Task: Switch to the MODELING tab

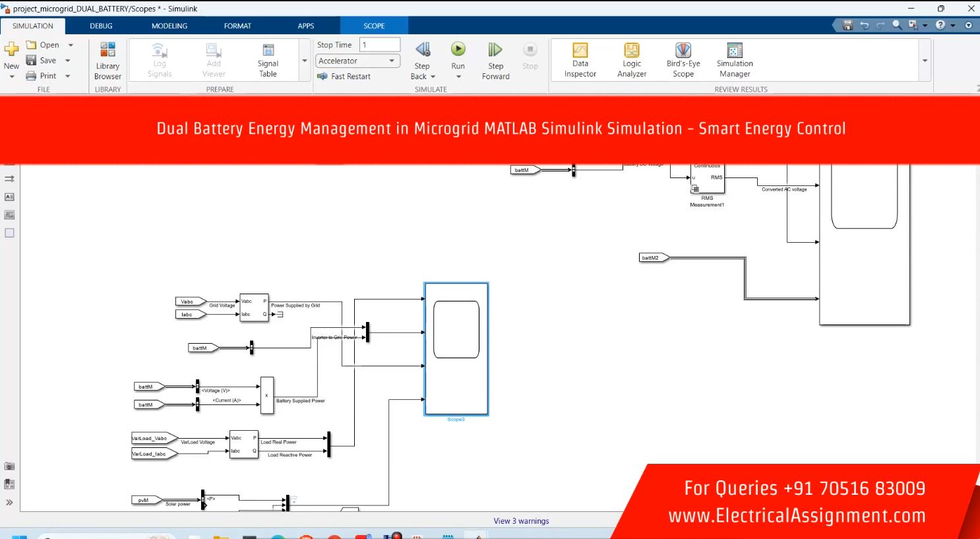Action: [169, 26]
